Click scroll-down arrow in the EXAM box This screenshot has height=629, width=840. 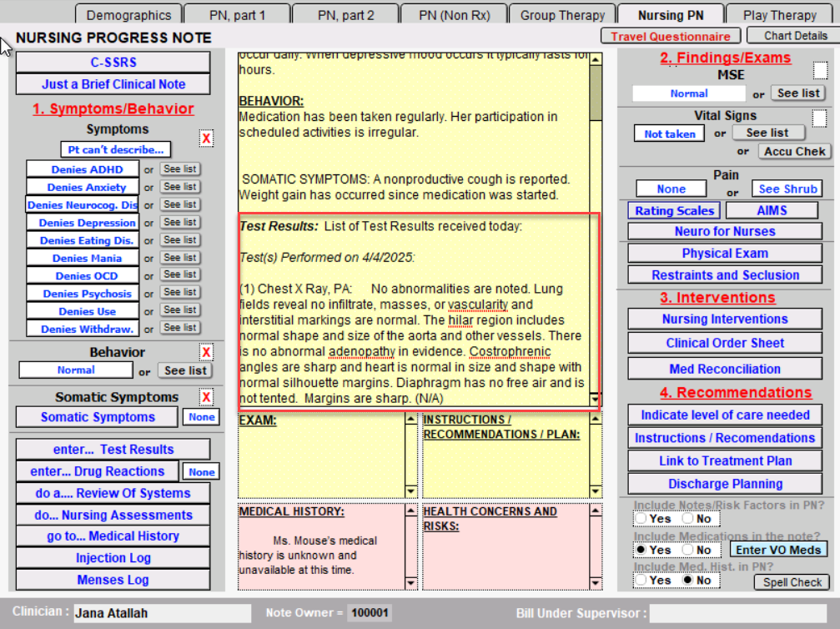point(410,491)
